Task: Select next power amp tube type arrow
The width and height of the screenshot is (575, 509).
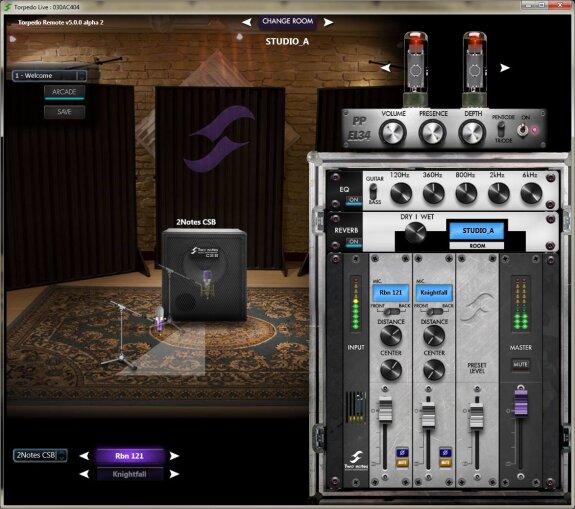Action: point(505,67)
